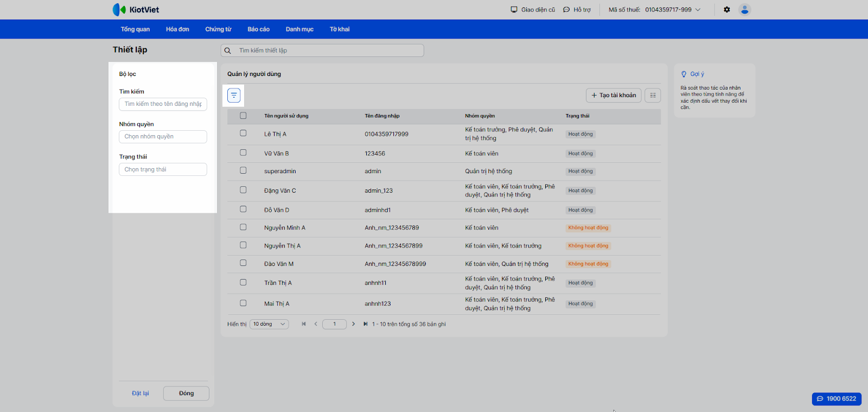Click the Đặt lại reset link
Image resolution: width=868 pixels, height=412 pixels.
(140, 394)
